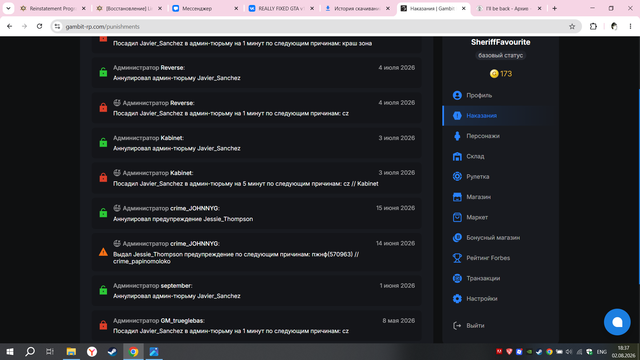
Task: Open the Бонусный магазин link
Action: [493, 238]
